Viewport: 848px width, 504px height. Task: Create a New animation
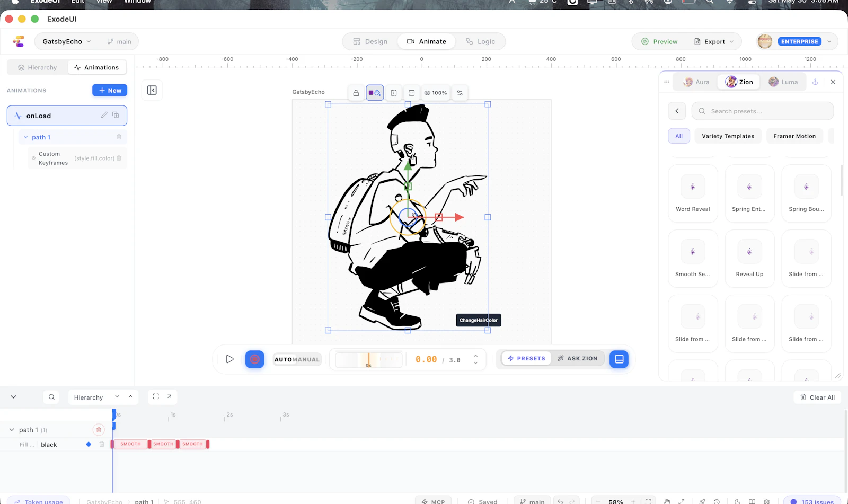pos(110,90)
